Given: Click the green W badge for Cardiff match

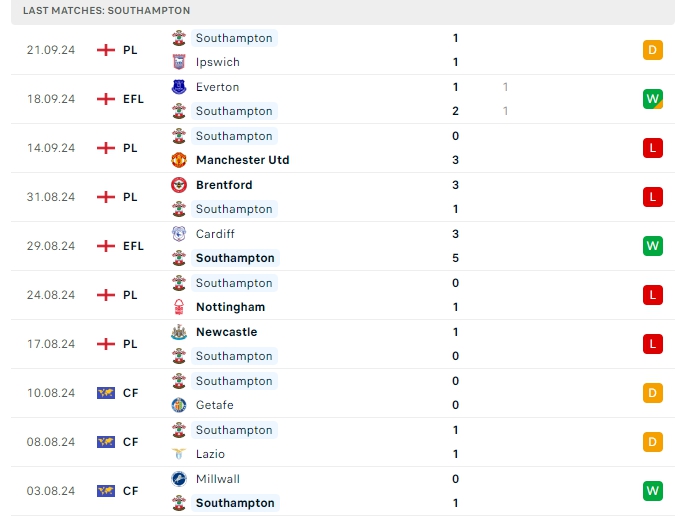Looking at the screenshot, I should [653, 246].
